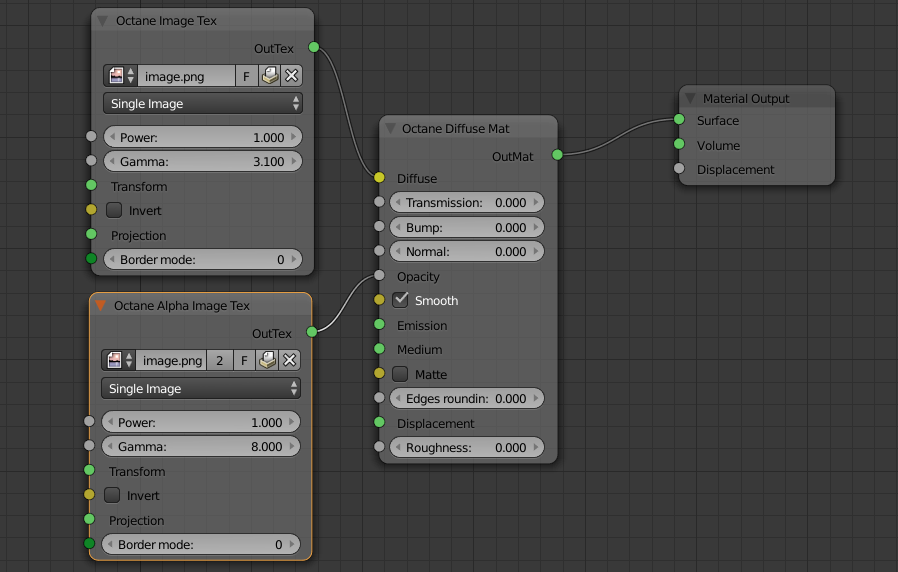Toggle fake user F in Octane Image Tex
Viewport: 898px width, 572px height.
pyautogui.click(x=246, y=76)
